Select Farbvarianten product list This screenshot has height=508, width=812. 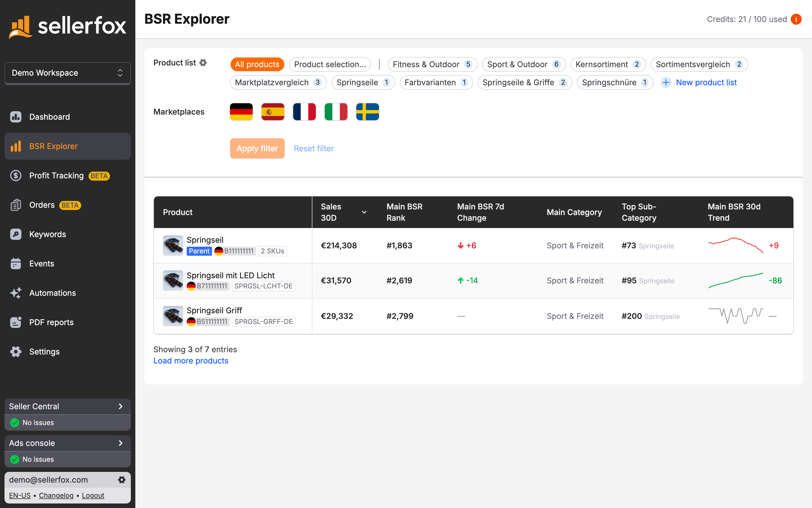click(436, 82)
